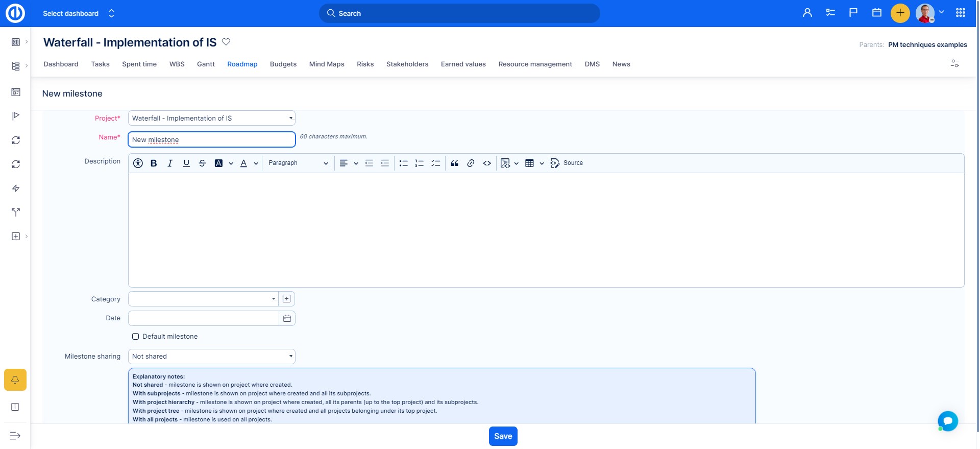The image size is (980, 449).
Task: Open the chat support bubble
Action: pos(947,421)
